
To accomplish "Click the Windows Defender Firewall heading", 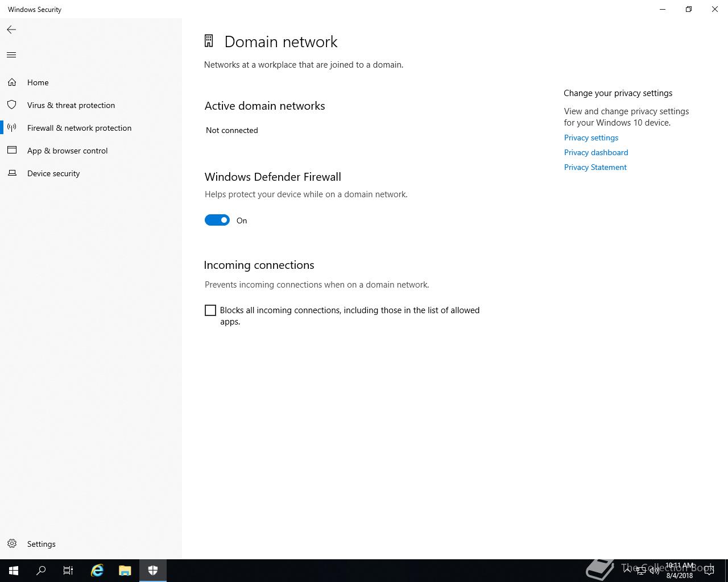I will 273,177.
